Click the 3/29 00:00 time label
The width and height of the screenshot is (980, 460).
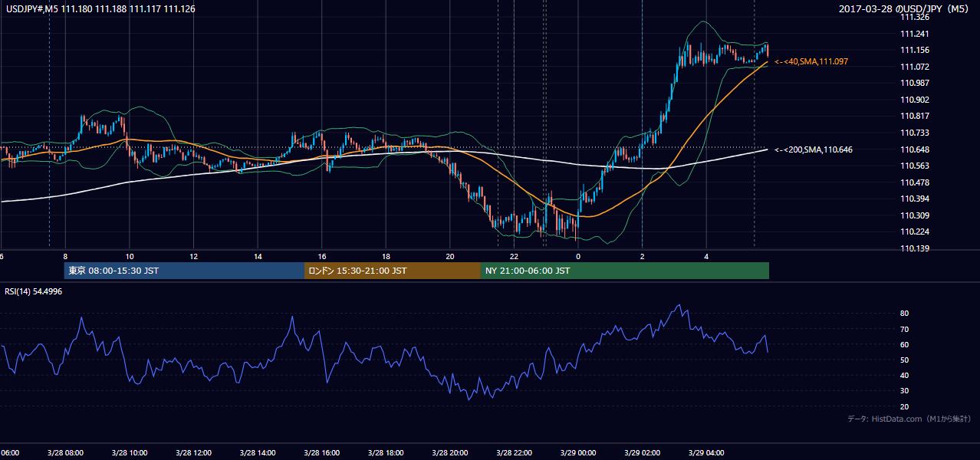[x=577, y=452]
